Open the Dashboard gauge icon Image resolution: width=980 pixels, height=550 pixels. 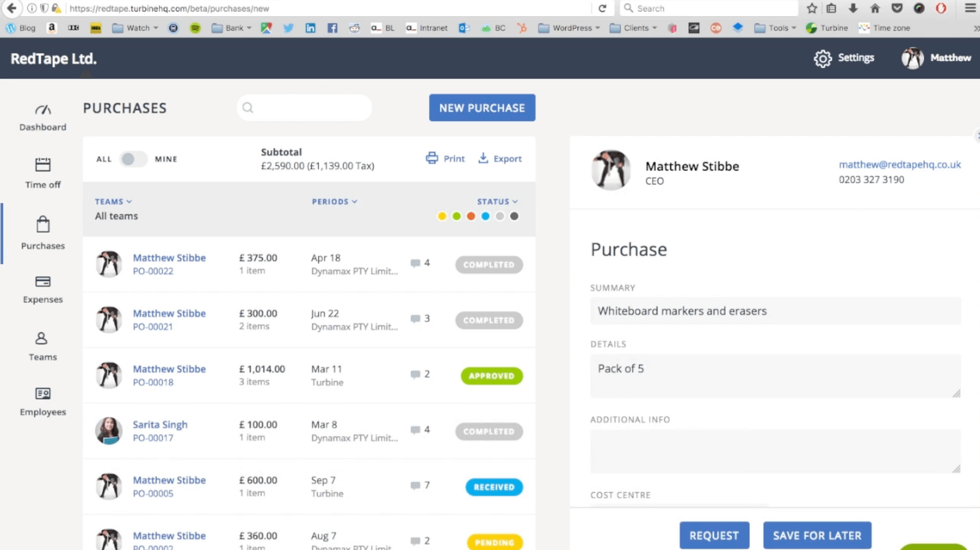(43, 110)
